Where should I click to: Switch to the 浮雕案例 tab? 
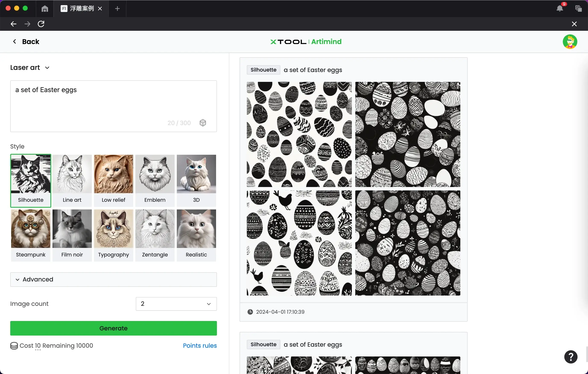[81, 9]
